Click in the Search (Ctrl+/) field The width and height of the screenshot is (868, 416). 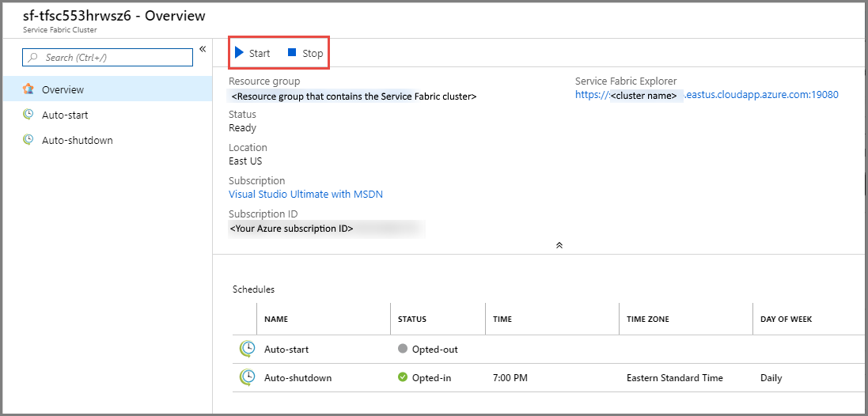(x=108, y=58)
